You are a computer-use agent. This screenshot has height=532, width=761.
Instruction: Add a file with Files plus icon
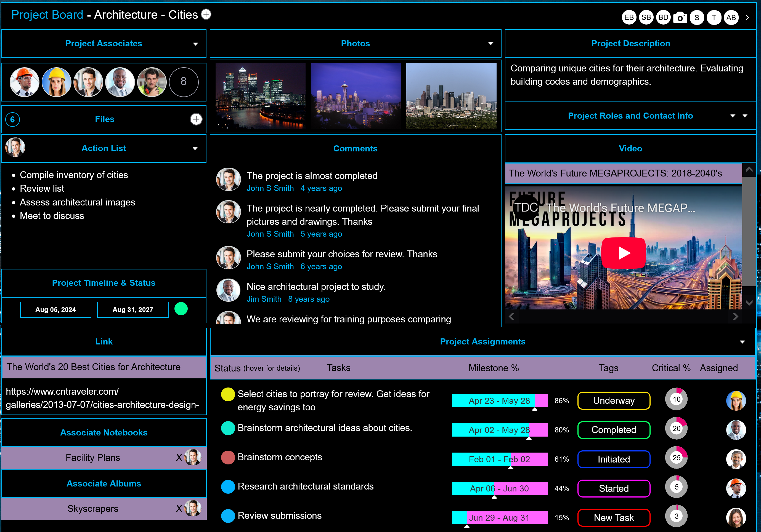point(196,119)
